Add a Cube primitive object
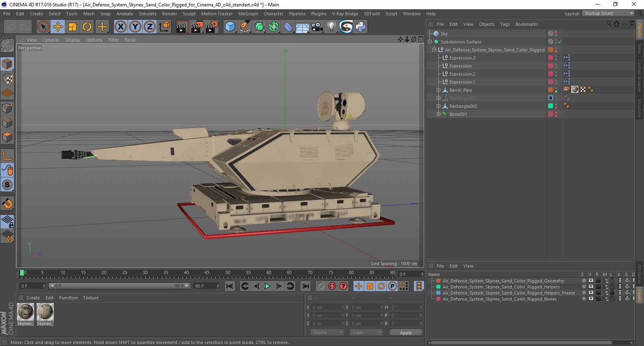The width and height of the screenshot is (644, 346). point(230,27)
